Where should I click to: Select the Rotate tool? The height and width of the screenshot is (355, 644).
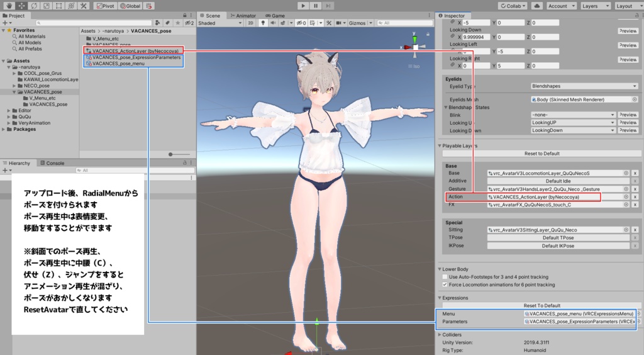34,6
